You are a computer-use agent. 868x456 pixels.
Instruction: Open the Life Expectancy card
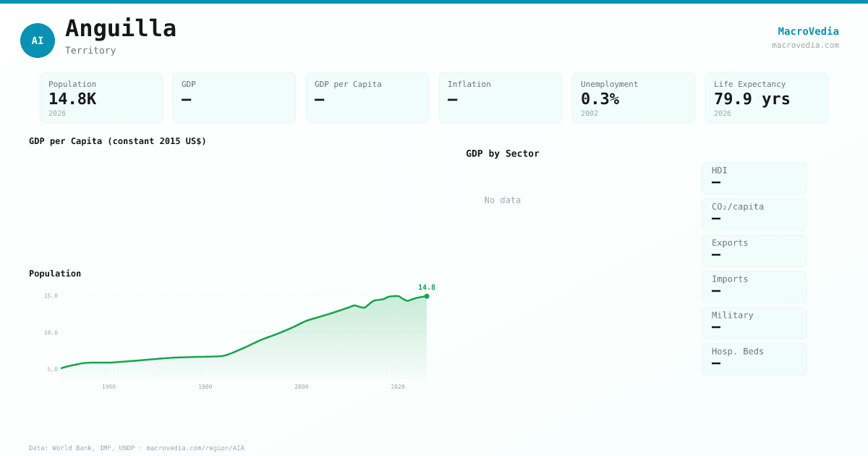[767, 98]
